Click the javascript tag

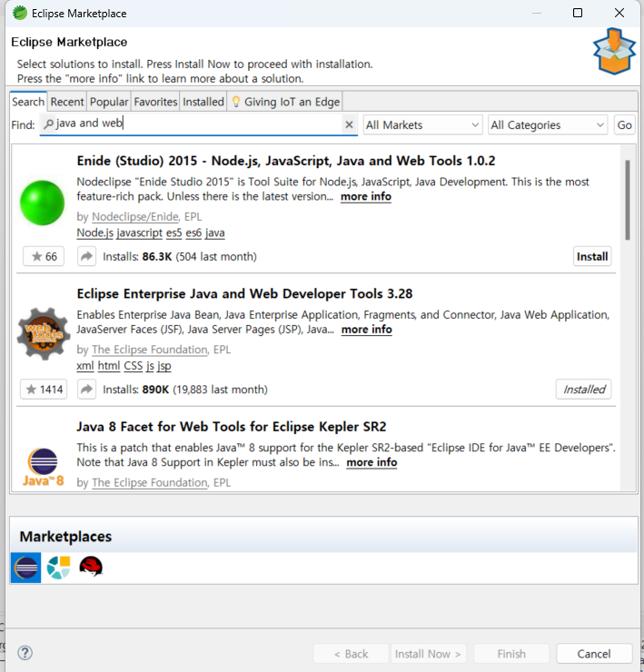(140, 232)
